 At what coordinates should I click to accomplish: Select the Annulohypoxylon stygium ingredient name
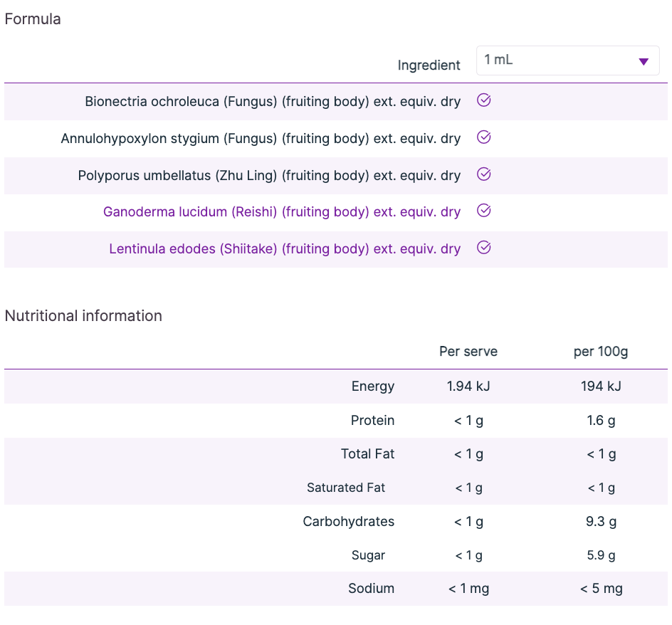(261, 139)
